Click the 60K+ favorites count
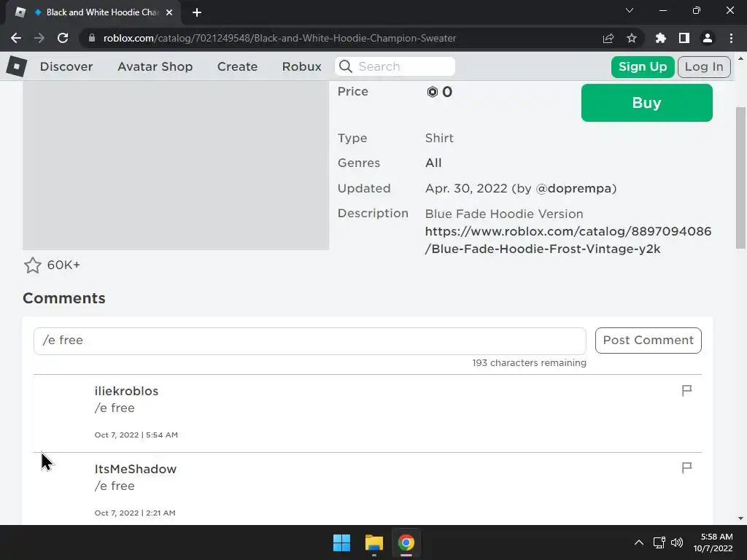 (x=63, y=265)
